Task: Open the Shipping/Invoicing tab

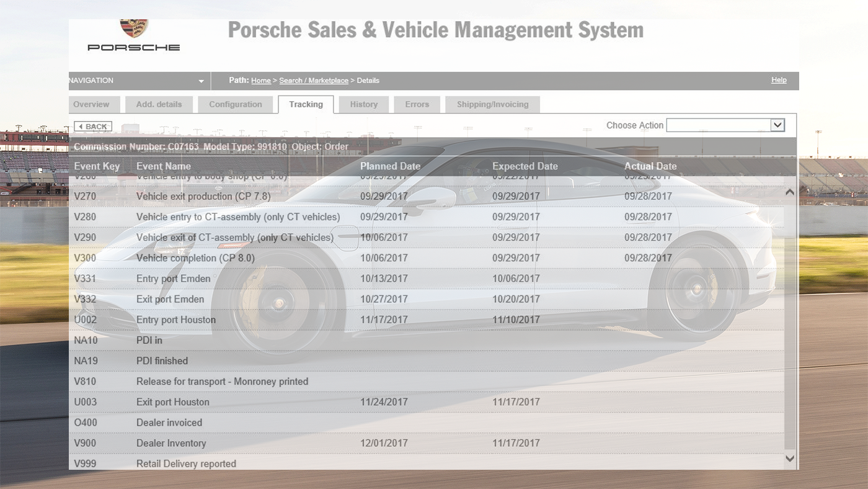Action: 493,104
